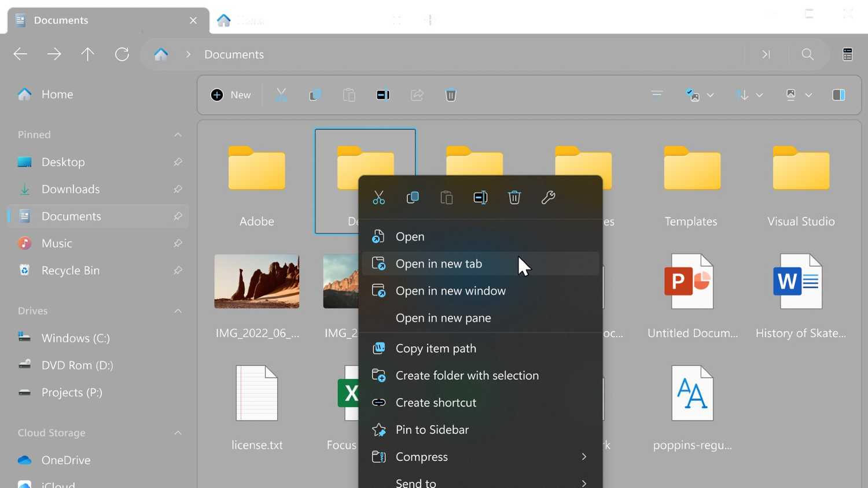Collapse the Drives section
This screenshot has width=868, height=488.
[x=178, y=311]
